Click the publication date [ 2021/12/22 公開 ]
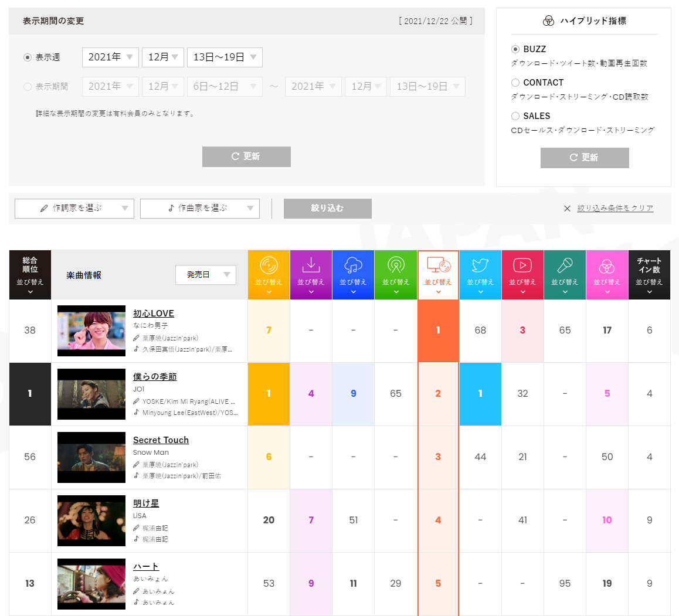679x616 pixels. [436, 21]
